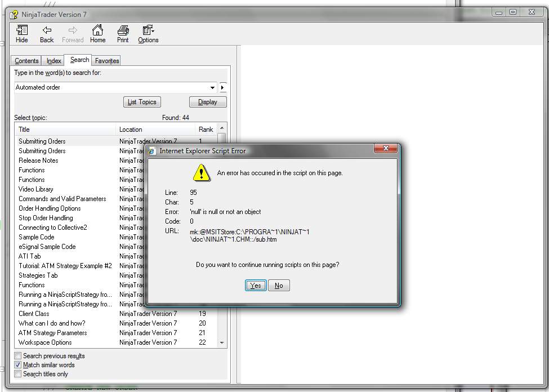Switch to the Index tab

pos(53,61)
